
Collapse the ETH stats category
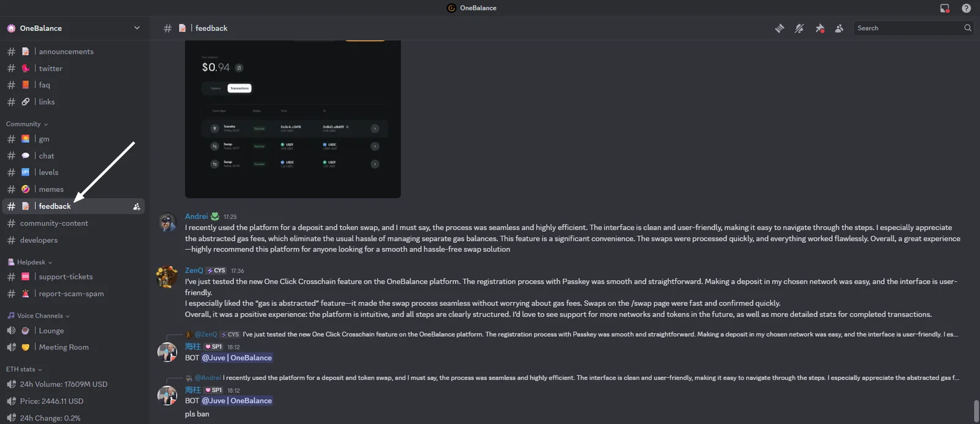click(24, 370)
